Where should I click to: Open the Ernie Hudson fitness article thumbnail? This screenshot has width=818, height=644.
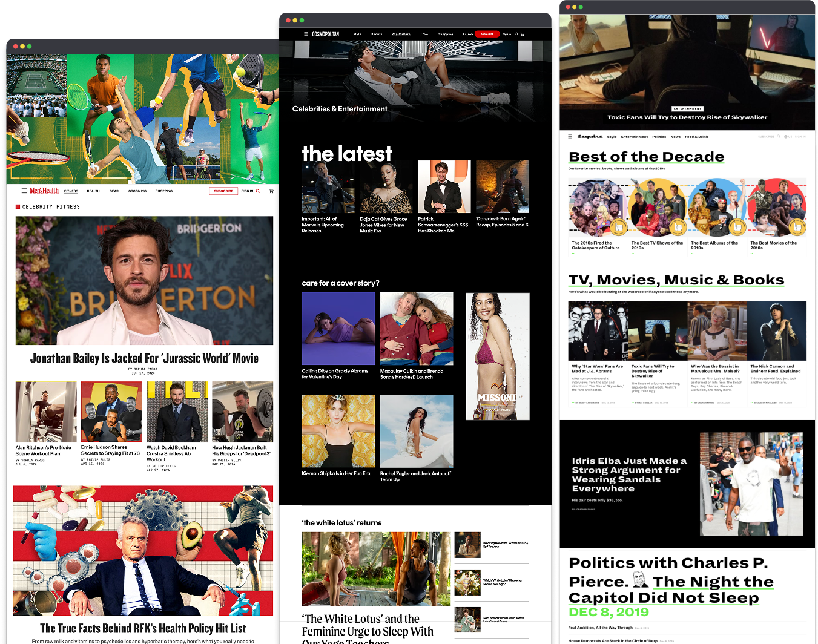click(x=112, y=412)
